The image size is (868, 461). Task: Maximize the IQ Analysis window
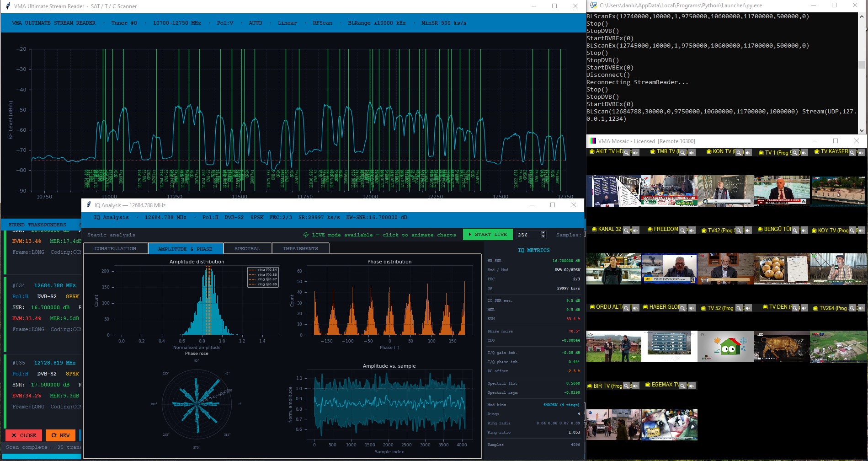(553, 205)
